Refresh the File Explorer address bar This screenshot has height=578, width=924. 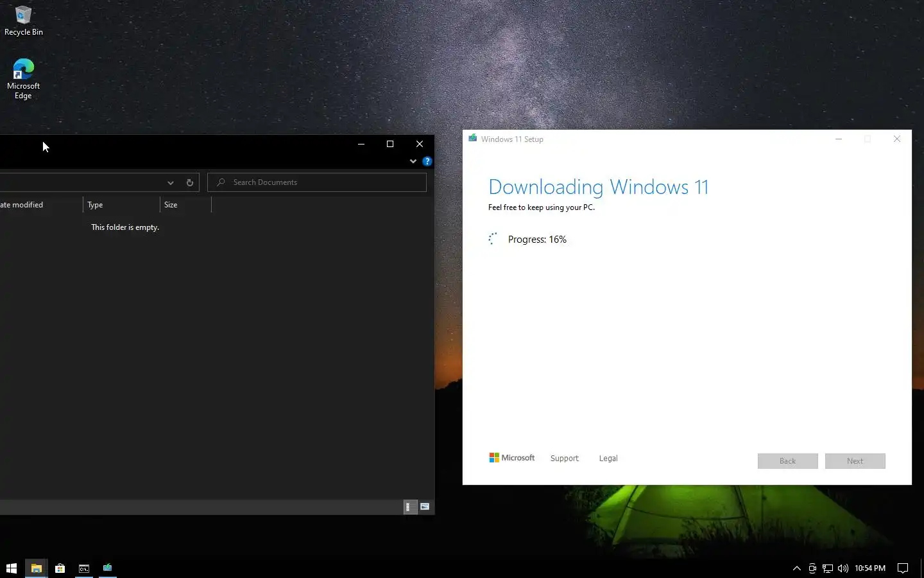click(x=190, y=182)
